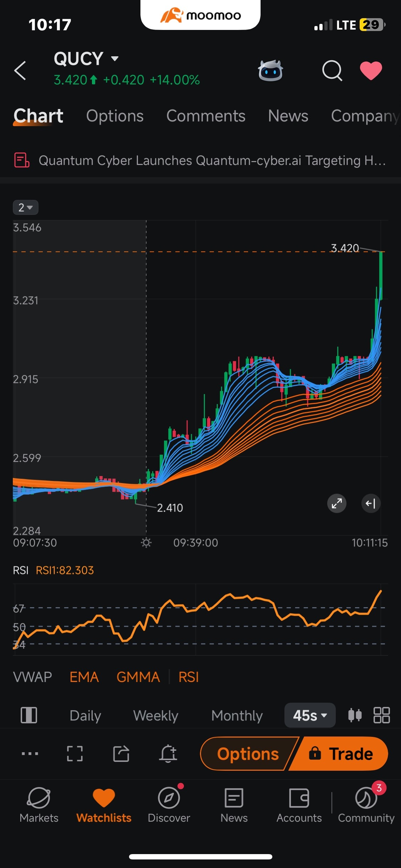Select Monthly timeframe
Screen dimensions: 401x868
click(x=237, y=715)
